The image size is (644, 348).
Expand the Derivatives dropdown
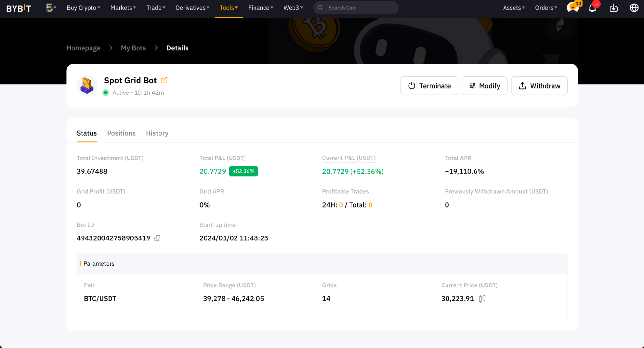pyautogui.click(x=192, y=8)
